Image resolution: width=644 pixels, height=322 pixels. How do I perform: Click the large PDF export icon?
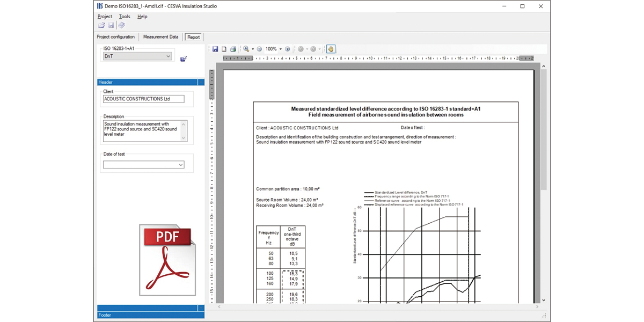[x=167, y=260]
